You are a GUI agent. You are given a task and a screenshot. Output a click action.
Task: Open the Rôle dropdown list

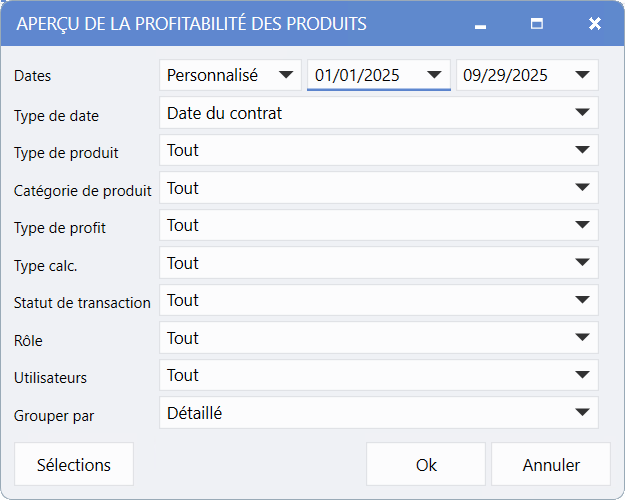tap(582, 338)
